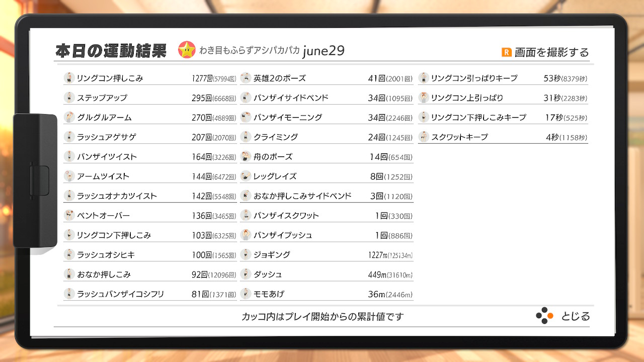Viewport: 644px width, 362px height.
Task: Click the ベントオーバー exercise name
Action: point(103,216)
